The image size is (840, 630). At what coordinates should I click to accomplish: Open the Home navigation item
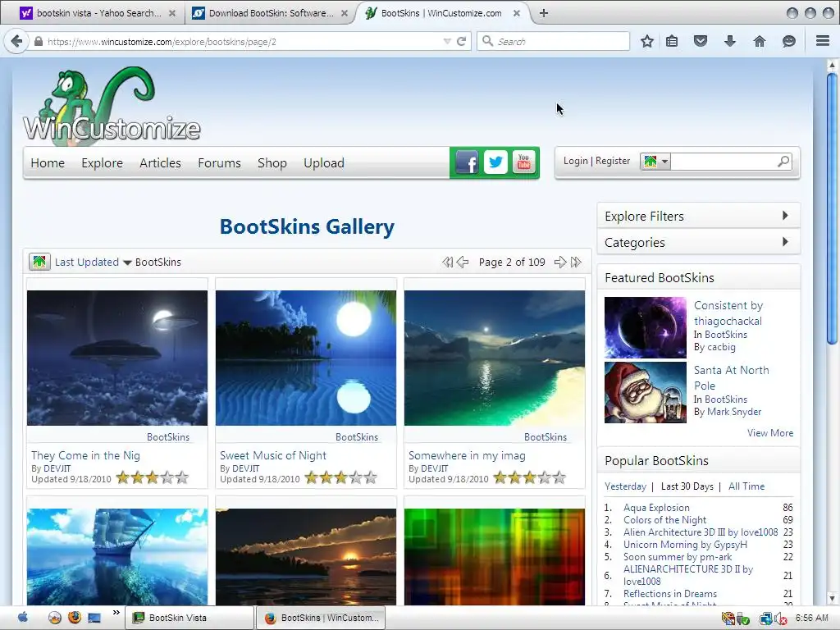(x=48, y=163)
